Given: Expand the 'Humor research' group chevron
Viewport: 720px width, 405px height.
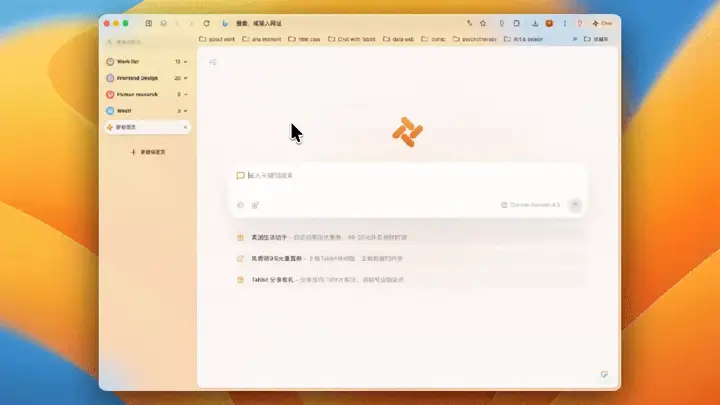Looking at the screenshot, I should 186,95.
